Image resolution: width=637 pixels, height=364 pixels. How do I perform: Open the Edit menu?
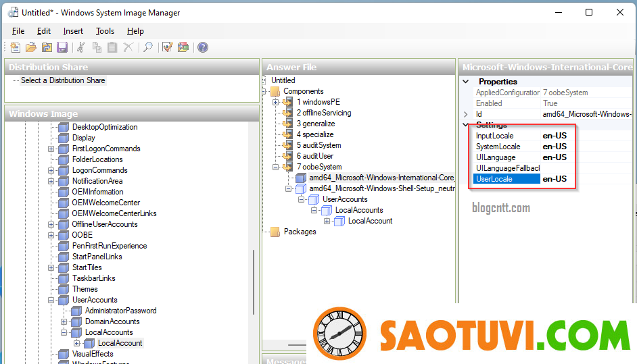pos(43,31)
